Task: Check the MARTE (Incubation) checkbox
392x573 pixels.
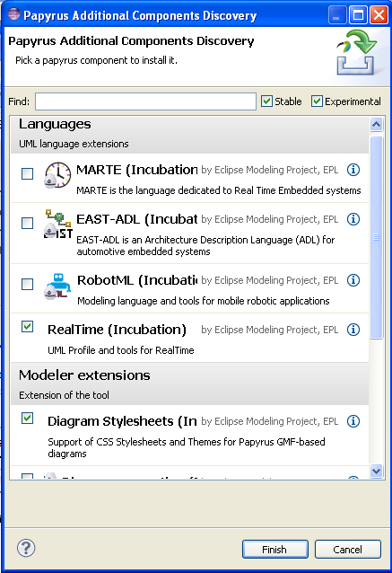Action: (28, 173)
